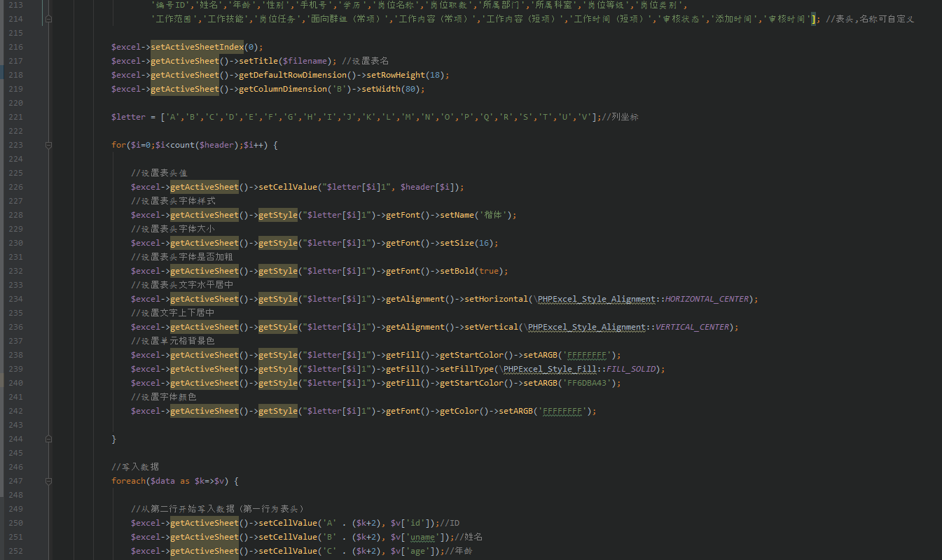Click the underlined uname string on line 251
The height and width of the screenshot is (560, 942).
click(x=424, y=537)
